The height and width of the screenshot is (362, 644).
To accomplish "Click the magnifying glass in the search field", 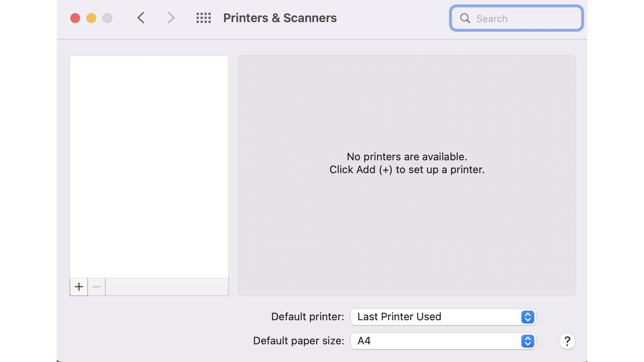I will tap(465, 18).
